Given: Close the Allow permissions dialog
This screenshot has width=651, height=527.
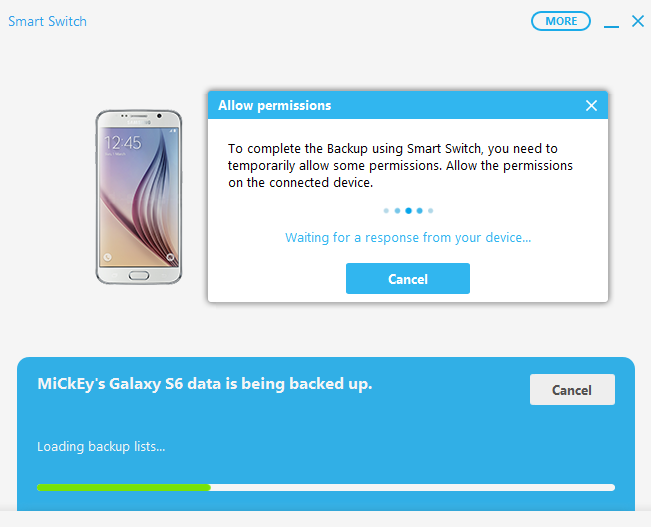Looking at the screenshot, I should coord(591,105).
